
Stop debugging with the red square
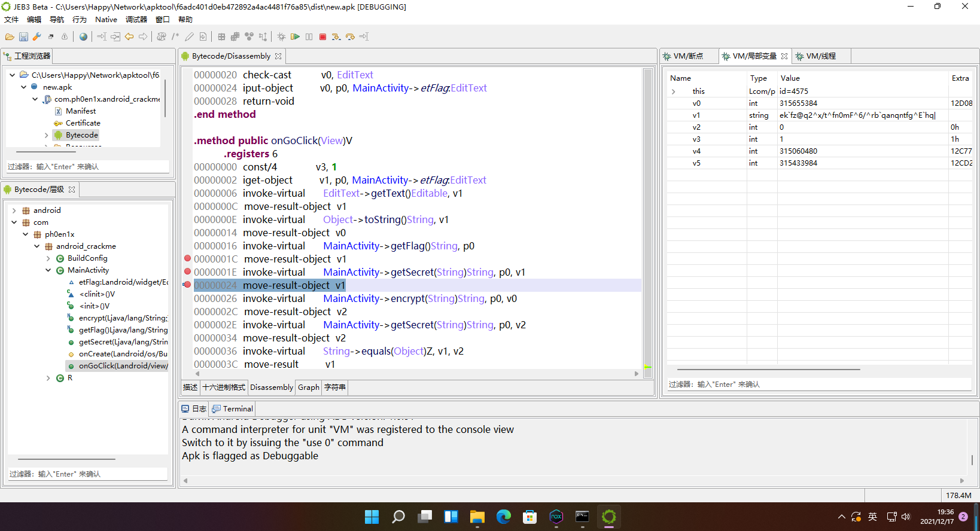click(322, 36)
